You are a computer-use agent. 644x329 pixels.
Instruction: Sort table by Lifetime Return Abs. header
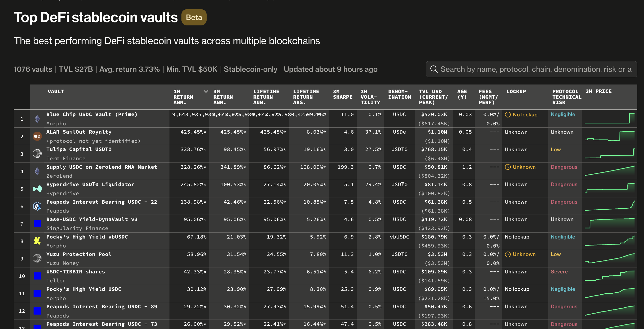point(306,97)
